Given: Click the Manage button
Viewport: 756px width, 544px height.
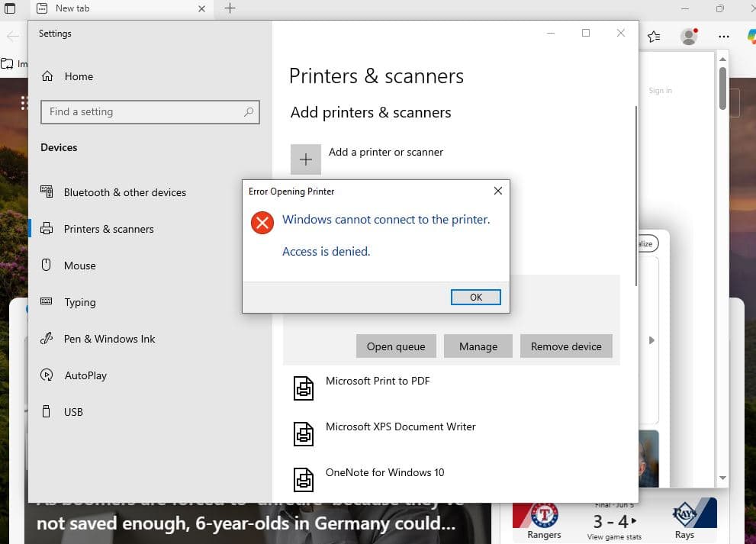Looking at the screenshot, I should tap(478, 346).
